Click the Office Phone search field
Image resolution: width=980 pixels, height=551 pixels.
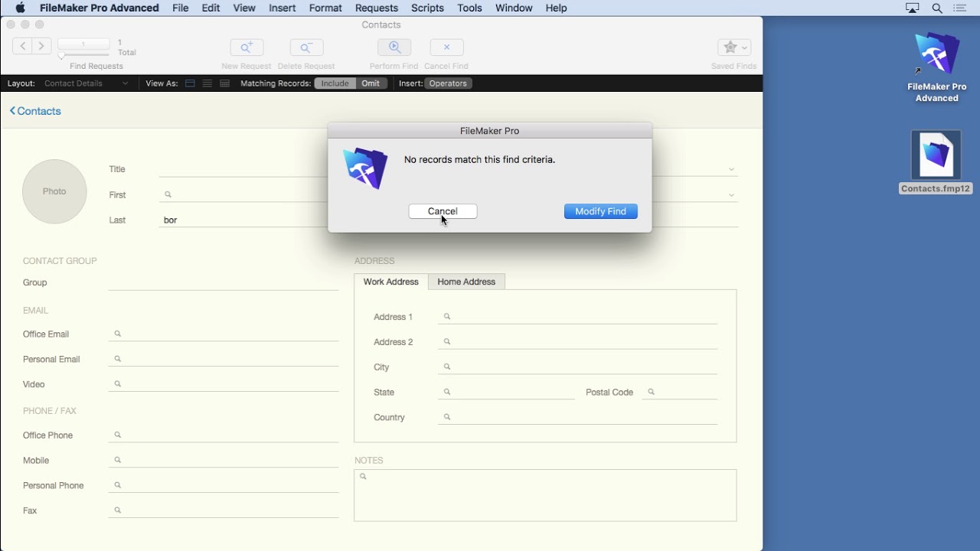point(224,435)
